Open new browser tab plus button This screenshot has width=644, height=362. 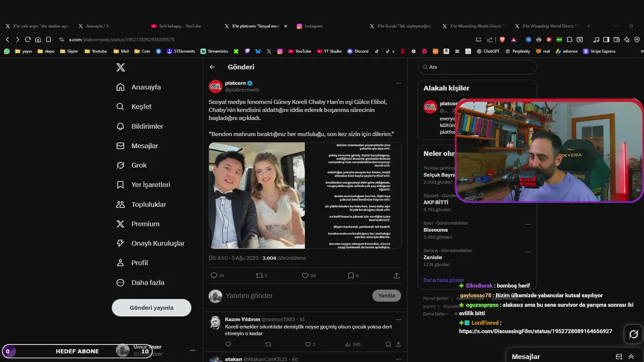pyautogui.click(x=589, y=26)
